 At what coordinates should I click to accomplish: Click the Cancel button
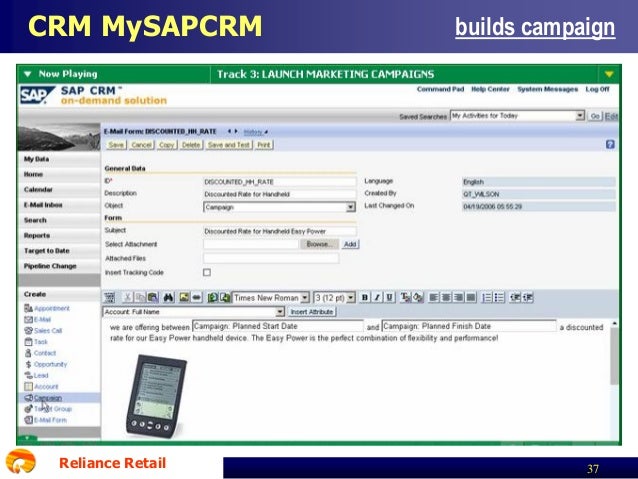141,145
